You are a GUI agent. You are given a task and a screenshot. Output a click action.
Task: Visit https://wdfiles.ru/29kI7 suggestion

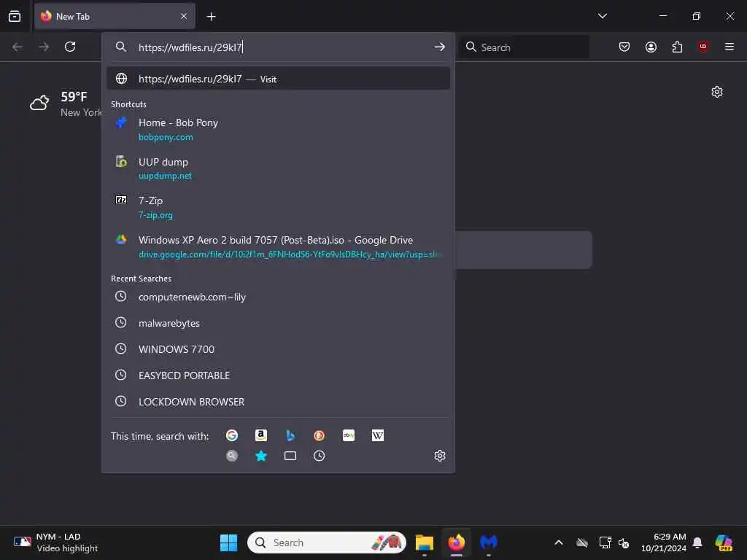coord(278,79)
